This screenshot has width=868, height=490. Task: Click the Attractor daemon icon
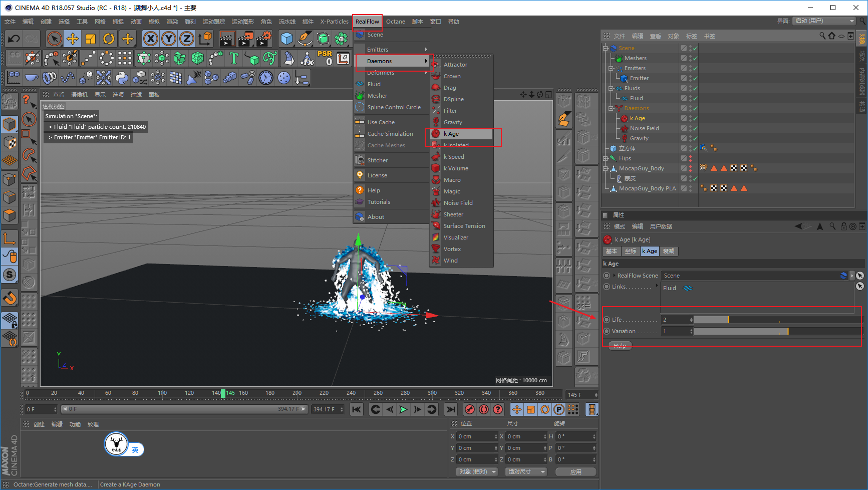(x=436, y=65)
